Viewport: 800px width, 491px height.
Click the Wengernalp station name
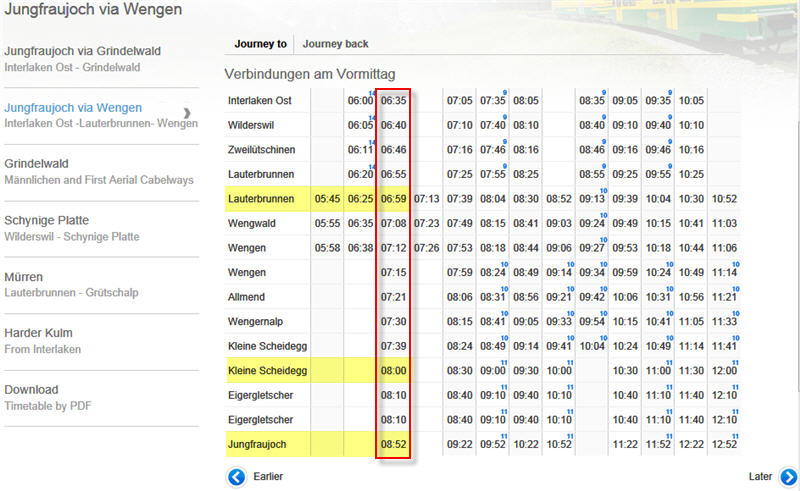[255, 322]
